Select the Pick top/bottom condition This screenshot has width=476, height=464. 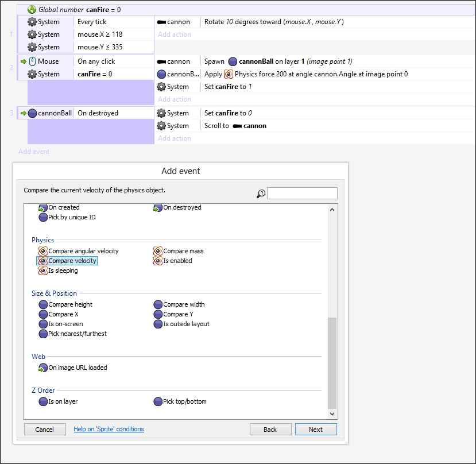(x=180, y=401)
